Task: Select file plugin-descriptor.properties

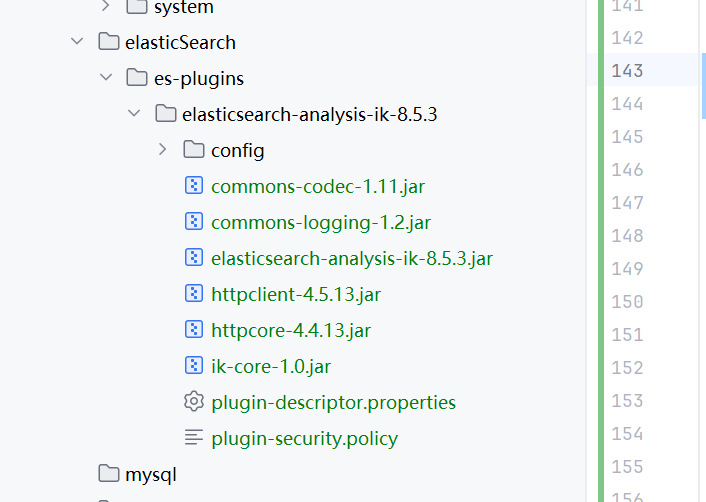Action: pyautogui.click(x=333, y=403)
